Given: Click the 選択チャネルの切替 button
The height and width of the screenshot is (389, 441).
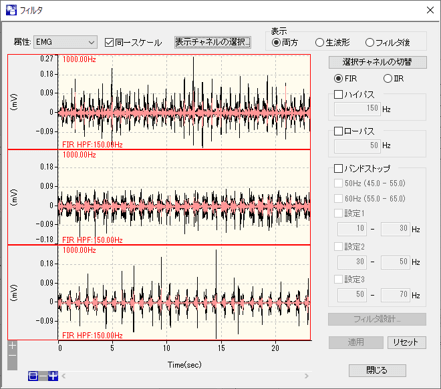Looking at the screenshot, I should (377, 62).
